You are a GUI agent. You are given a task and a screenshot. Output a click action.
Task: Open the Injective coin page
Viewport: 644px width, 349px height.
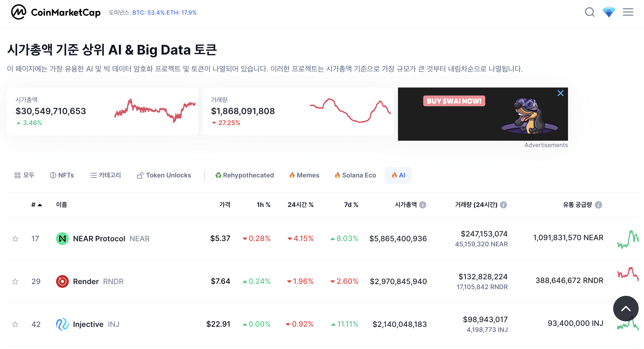tap(88, 324)
